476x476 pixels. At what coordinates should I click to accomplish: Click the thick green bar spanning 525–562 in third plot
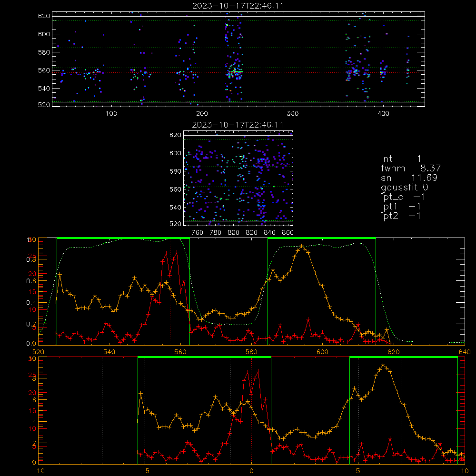(123, 238)
